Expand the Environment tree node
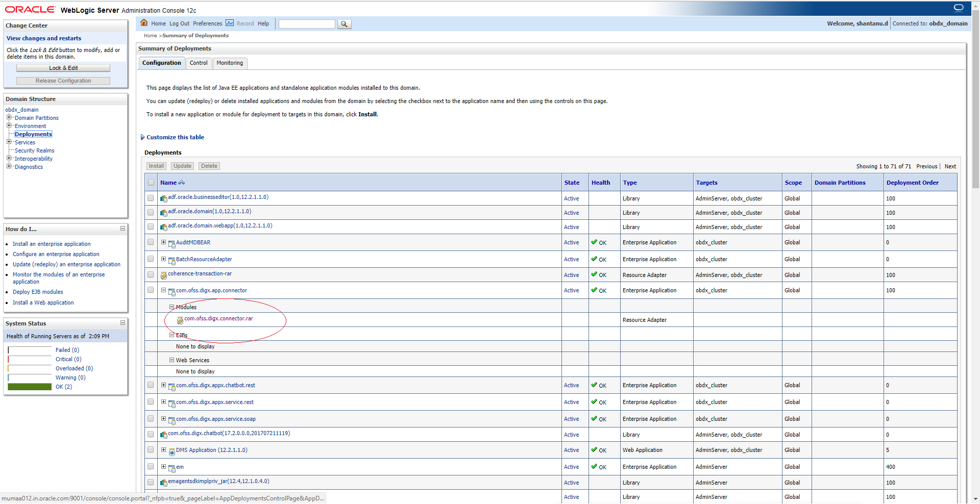This screenshot has width=980, height=504. click(9, 125)
